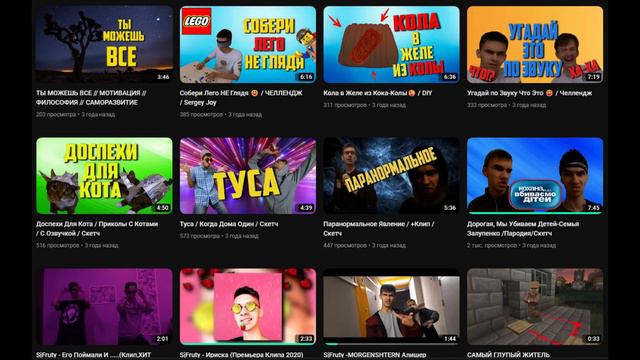Open the 'Угадай это по звуку' thumbnail
The height and width of the screenshot is (360, 640).
(x=535, y=44)
